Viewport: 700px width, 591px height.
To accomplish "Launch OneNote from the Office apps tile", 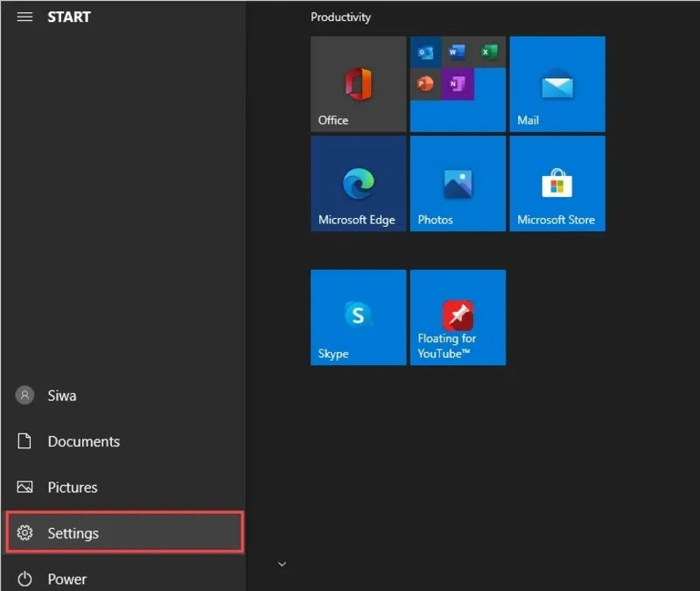I will pos(458,84).
